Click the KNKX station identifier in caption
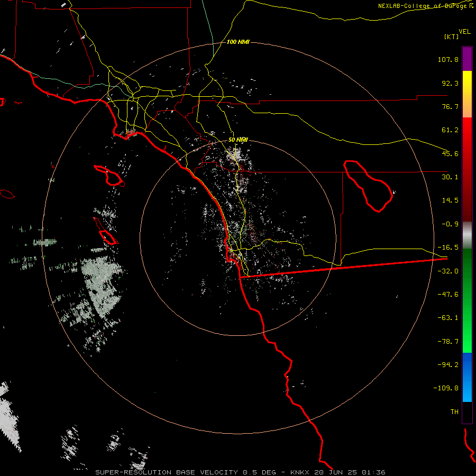Image resolution: width=476 pixels, height=476 pixels. [x=301, y=472]
